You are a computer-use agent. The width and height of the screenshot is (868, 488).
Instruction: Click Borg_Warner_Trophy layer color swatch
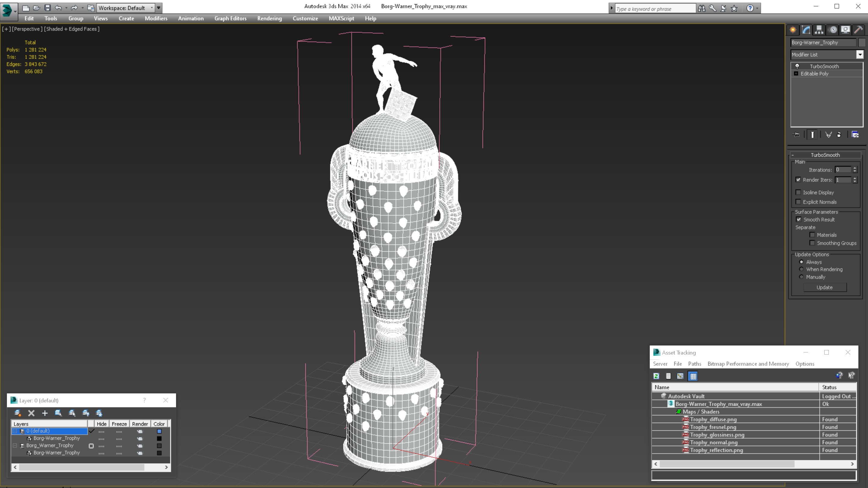point(159,446)
